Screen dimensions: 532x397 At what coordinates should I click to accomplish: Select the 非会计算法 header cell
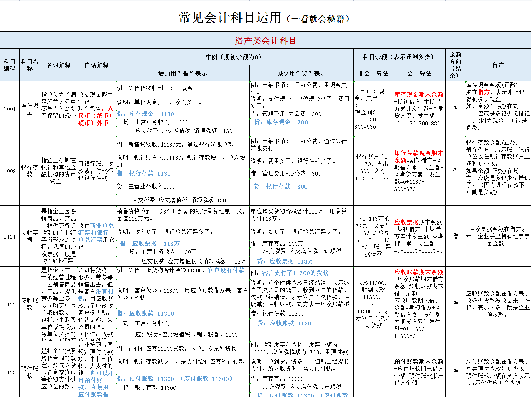click(x=374, y=73)
